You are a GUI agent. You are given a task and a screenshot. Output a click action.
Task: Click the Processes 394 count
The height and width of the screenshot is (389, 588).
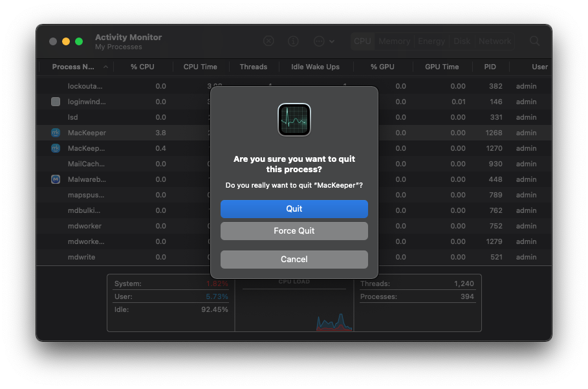[417, 296]
